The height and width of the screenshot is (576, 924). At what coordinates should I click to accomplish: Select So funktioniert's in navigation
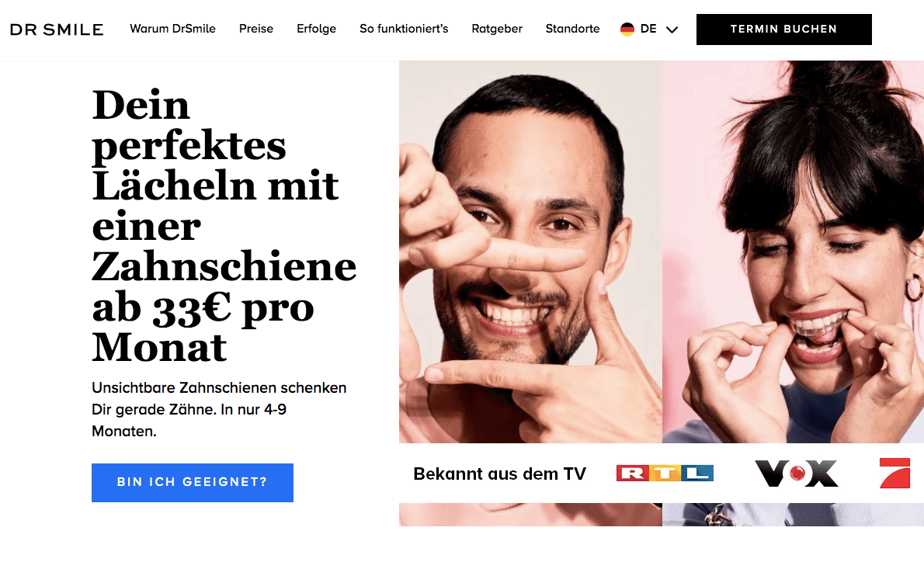click(x=404, y=29)
